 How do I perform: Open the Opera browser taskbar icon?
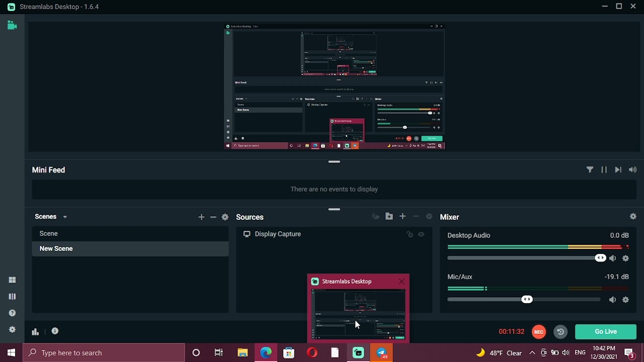click(x=312, y=353)
